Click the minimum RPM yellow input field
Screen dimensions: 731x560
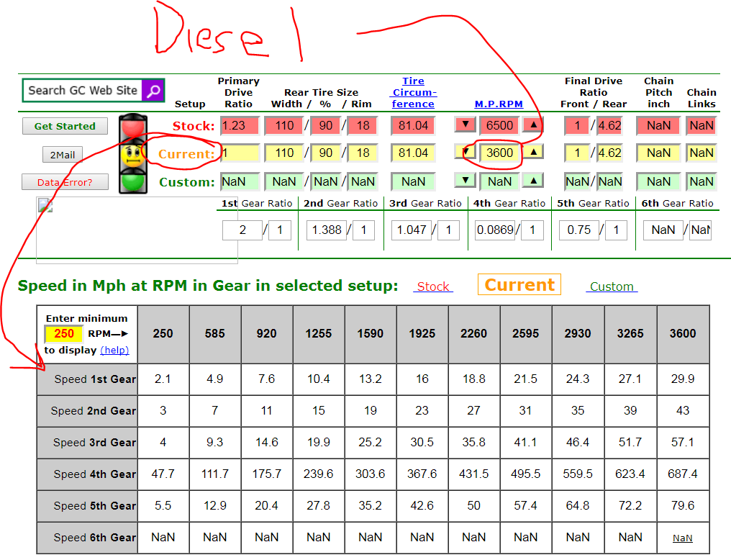(64, 334)
